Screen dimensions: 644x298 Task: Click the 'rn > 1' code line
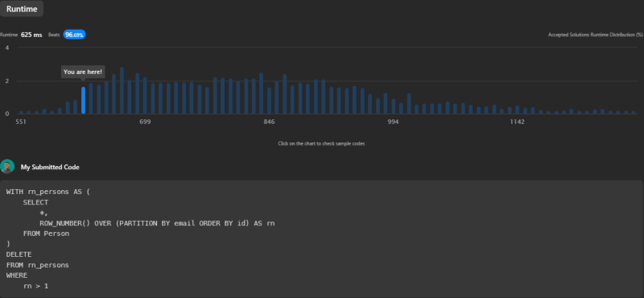(35, 286)
